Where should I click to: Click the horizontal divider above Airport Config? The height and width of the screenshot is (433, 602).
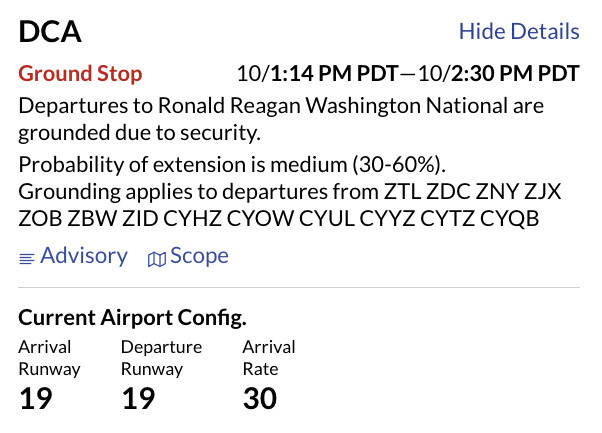pos(300,288)
